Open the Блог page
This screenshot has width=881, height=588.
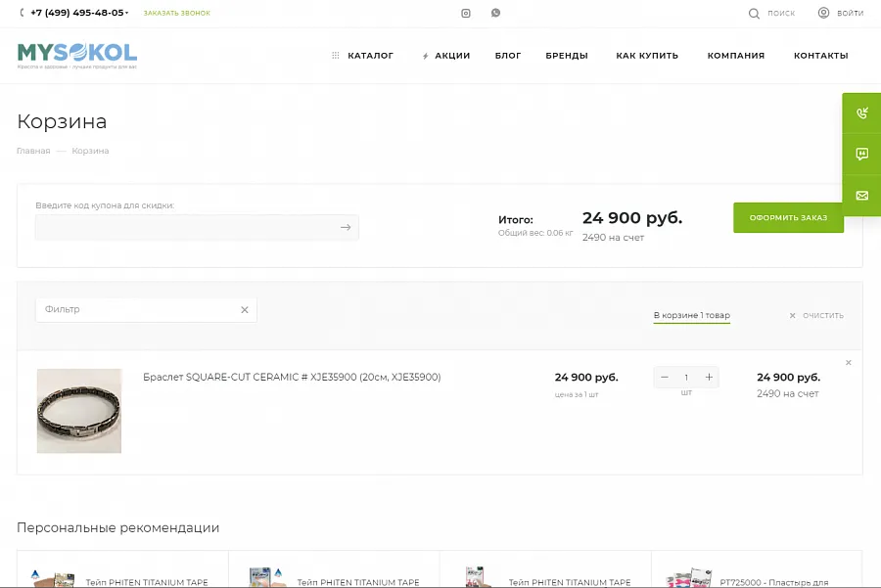(x=508, y=56)
